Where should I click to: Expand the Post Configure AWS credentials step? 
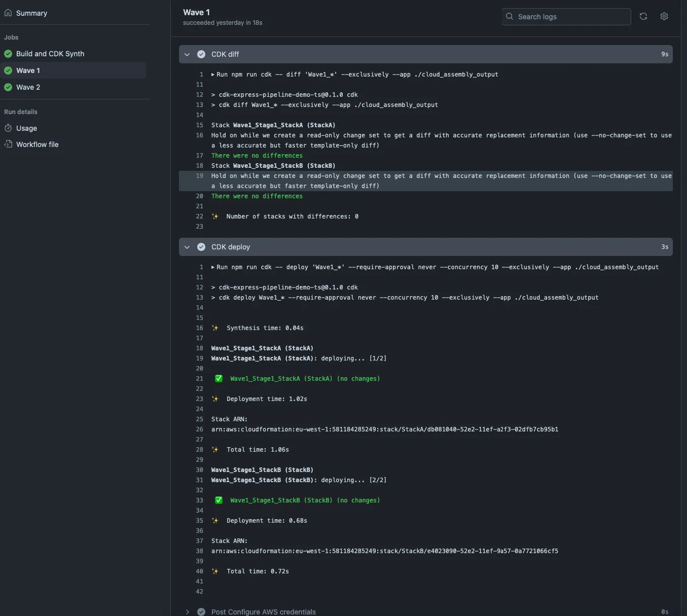187,612
